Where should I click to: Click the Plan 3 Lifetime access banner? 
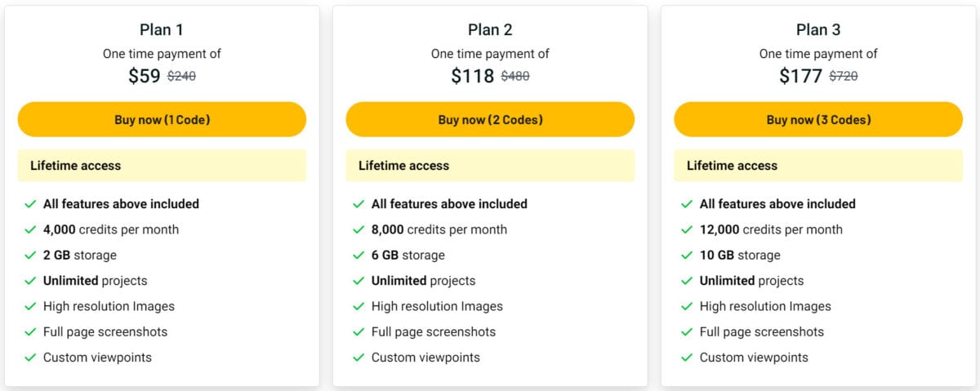818,166
